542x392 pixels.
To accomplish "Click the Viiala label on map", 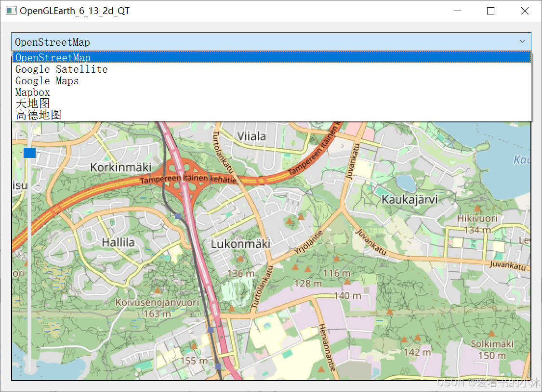I will click(251, 136).
